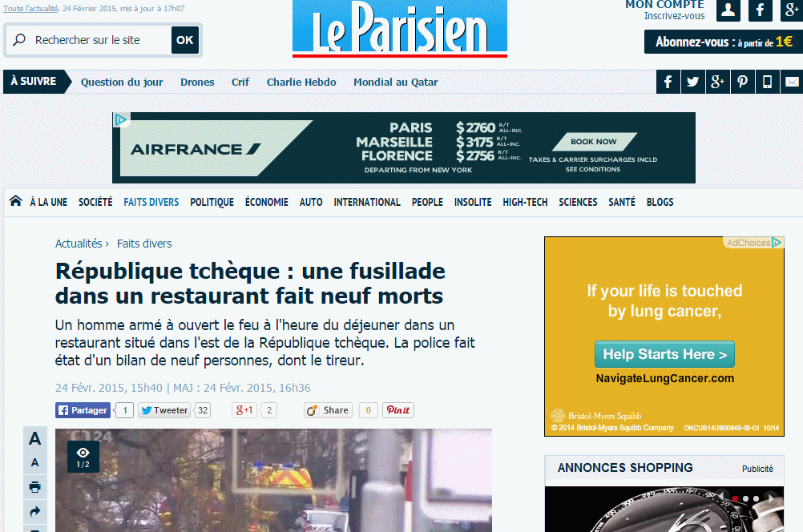Image resolution: width=803 pixels, height=532 pixels.
Task: Click Book Now in the Air France ad
Action: 594,142
